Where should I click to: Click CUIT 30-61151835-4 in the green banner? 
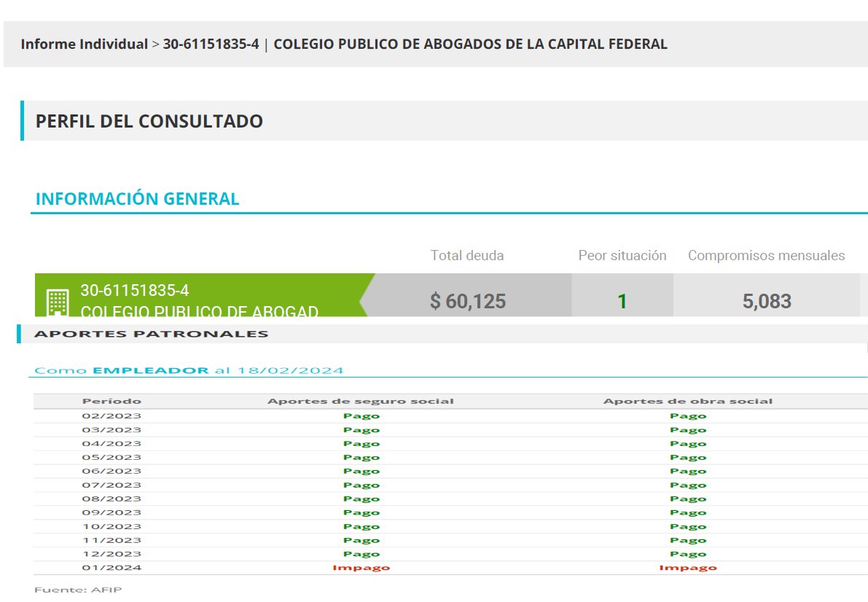point(135,290)
